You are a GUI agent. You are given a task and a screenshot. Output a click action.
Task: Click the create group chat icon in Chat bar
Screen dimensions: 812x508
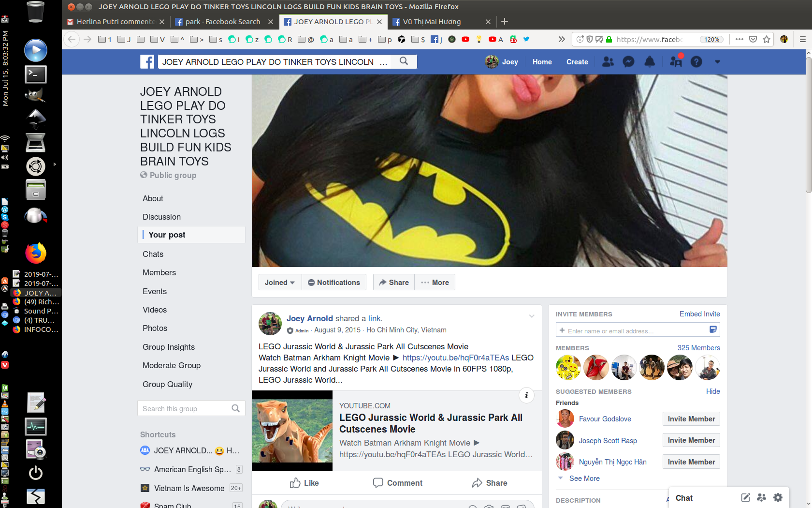pos(762,497)
